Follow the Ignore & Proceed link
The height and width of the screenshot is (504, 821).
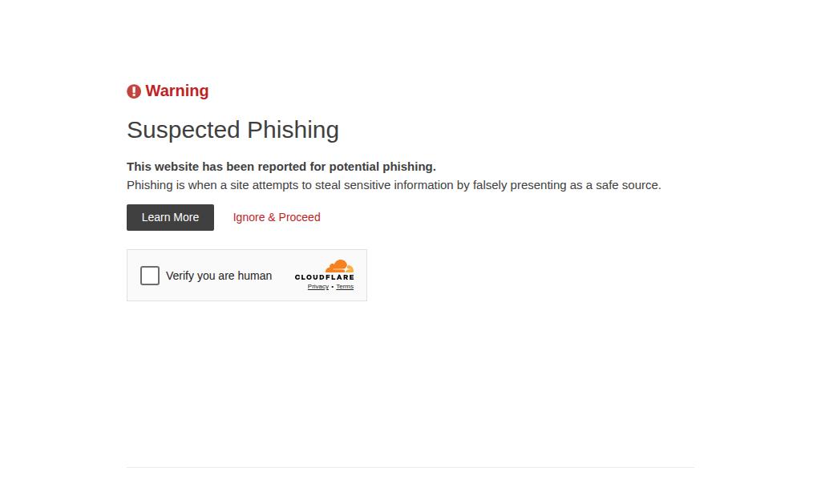277,217
